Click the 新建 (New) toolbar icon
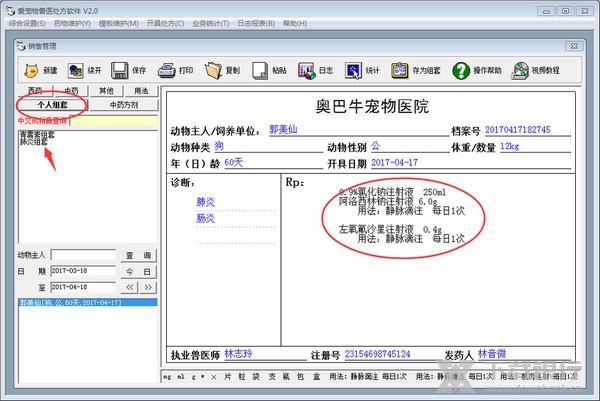This screenshot has width=600, height=401. pyautogui.click(x=31, y=71)
